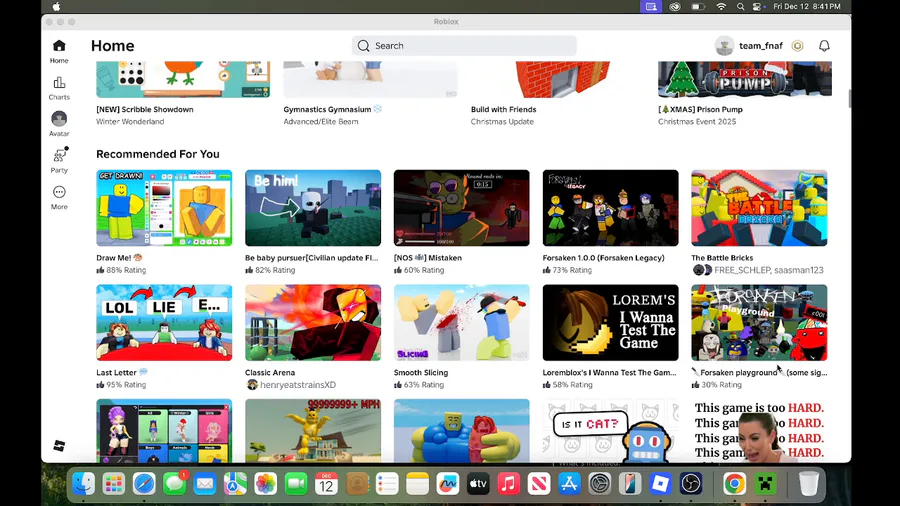
Task: Open Reminders from the Dock
Action: (x=387, y=484)
